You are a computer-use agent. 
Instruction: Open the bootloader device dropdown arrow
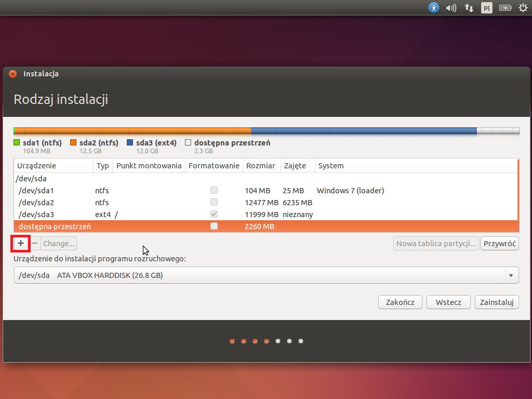(x=511, y=275)
